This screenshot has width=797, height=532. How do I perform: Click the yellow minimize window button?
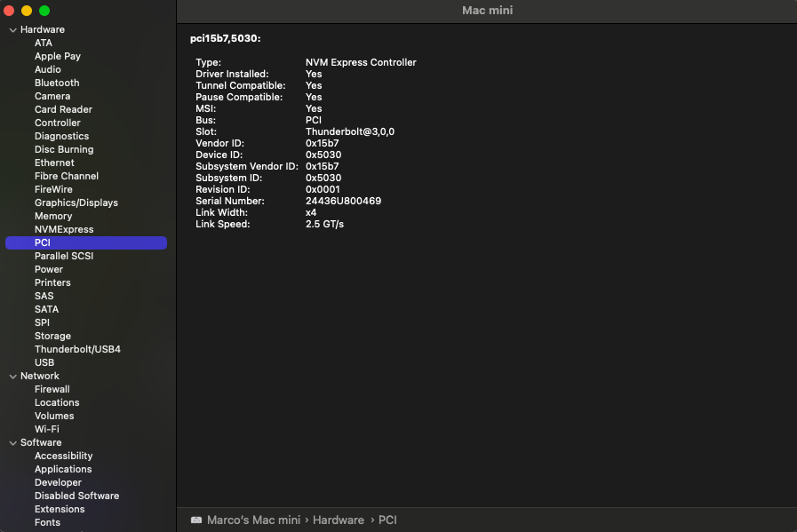[27, 11]
